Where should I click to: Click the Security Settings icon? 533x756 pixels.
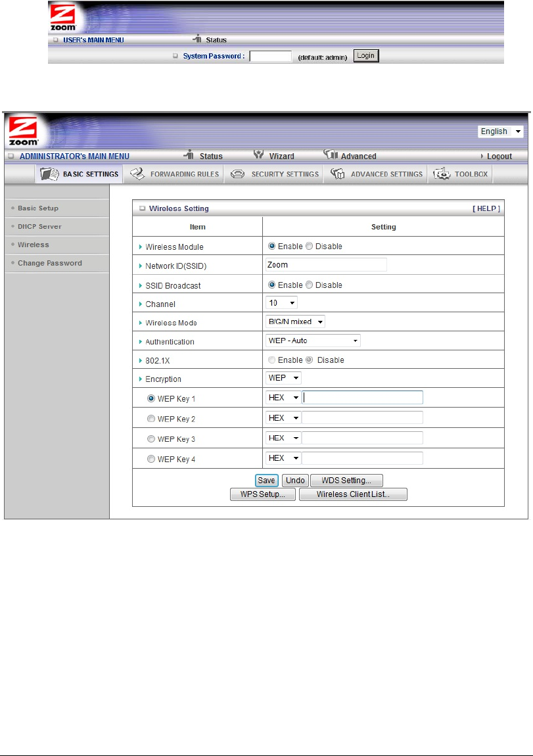point(238,174)
